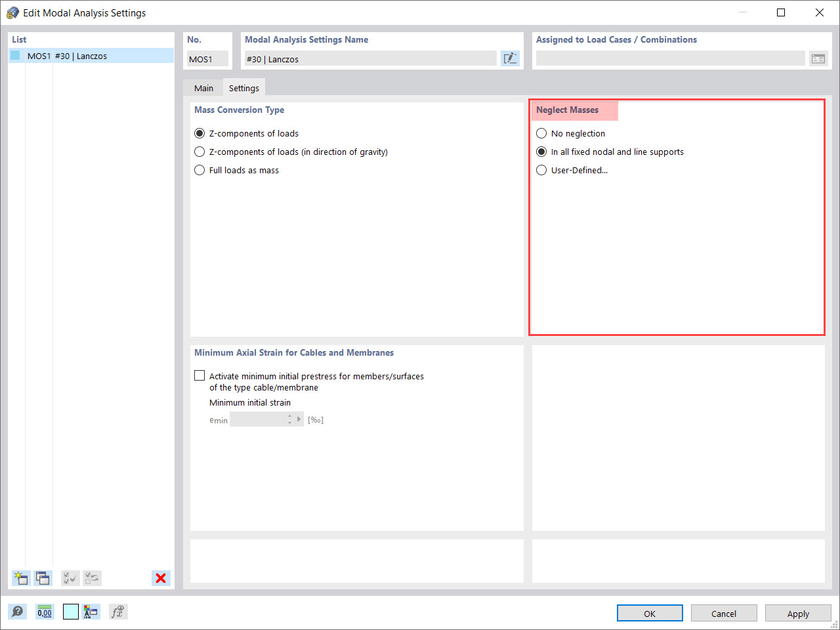Click the emin minimum initial strain field
This screenshot has width=840, height=630.
click(x=258, y=419)
